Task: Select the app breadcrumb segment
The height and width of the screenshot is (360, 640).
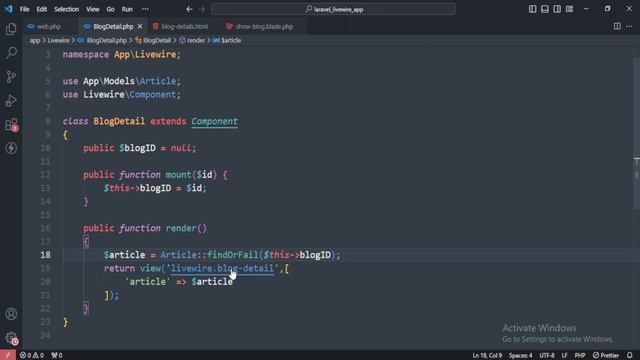Action: (x=35, y=40)
